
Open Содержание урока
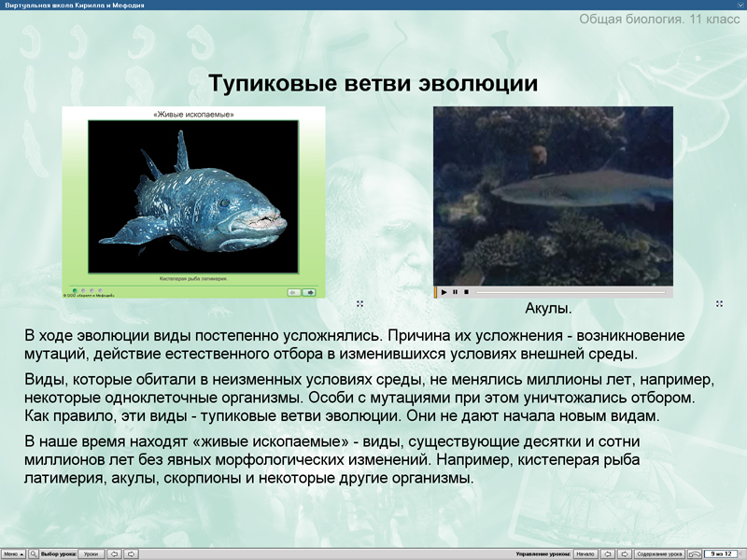659,553
